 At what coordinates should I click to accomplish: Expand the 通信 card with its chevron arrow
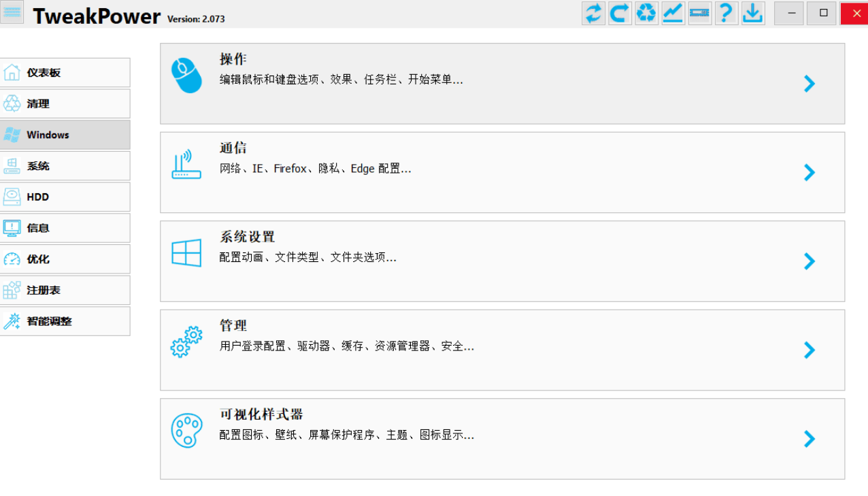pos(809,173)
